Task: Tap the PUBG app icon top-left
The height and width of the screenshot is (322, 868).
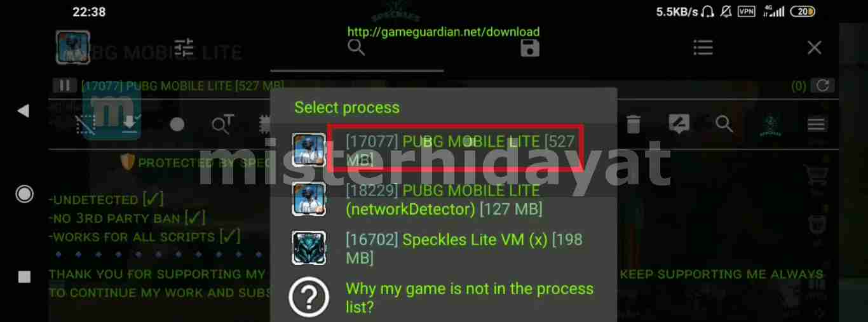Action: click(x=72, y=48)
